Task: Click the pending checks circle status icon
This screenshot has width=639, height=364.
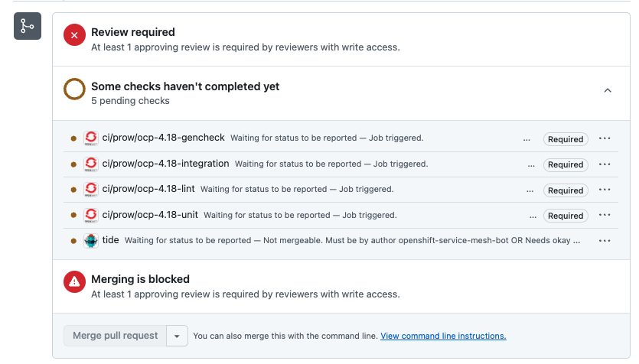Action: (74, 89)
